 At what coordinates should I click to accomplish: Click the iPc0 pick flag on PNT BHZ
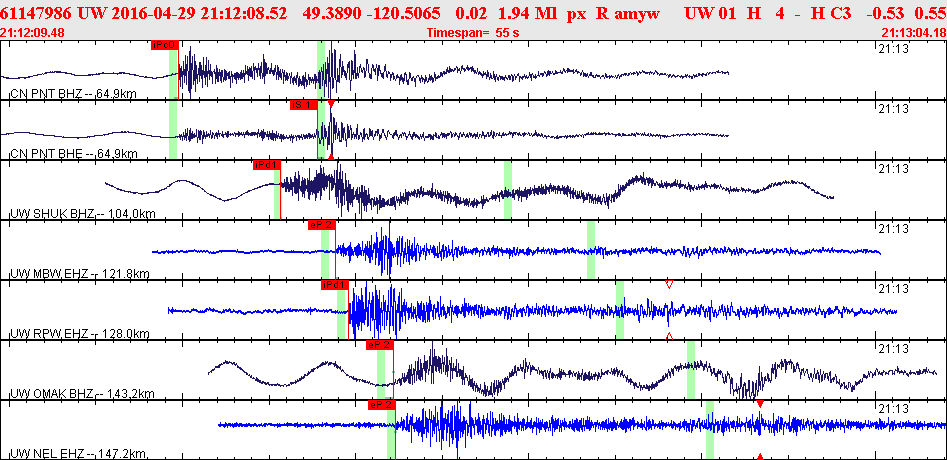click(165, 45)
